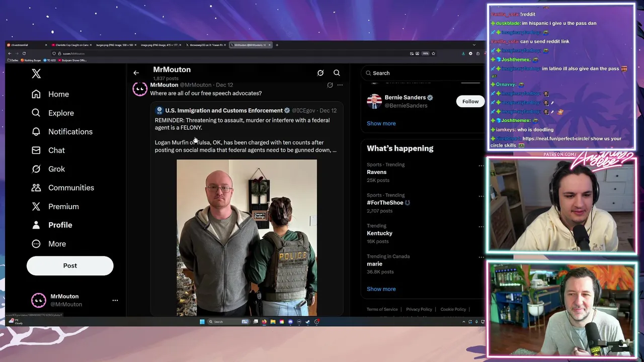The width and height of the screenshot is (644, 362).
Task: Click the Post button
Action: pos(70,265)
